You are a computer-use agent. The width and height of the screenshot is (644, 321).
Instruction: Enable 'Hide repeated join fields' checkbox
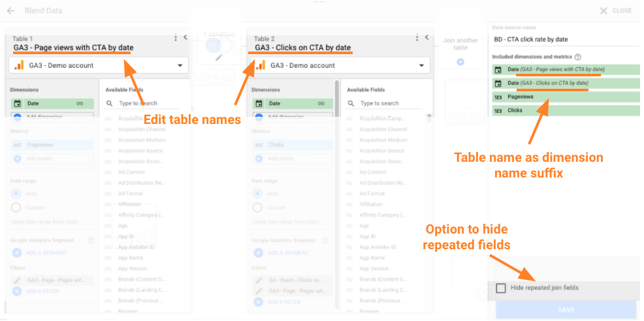click(501, 288)
